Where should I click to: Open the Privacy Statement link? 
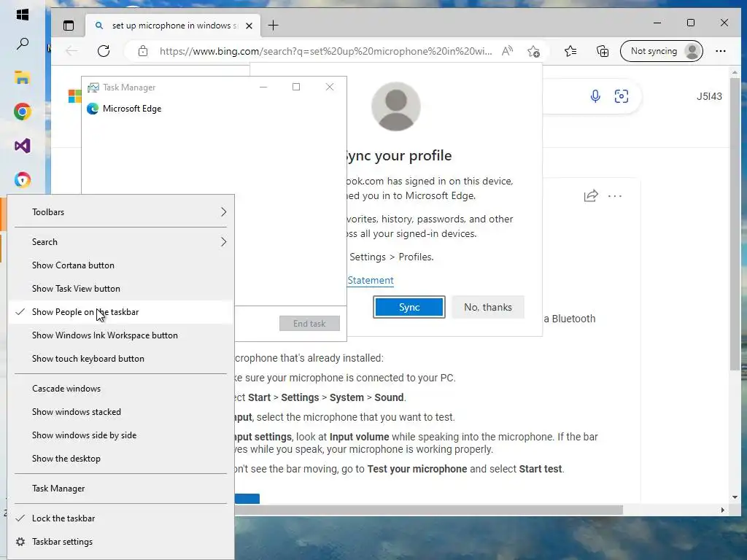[x=371, y=281]
